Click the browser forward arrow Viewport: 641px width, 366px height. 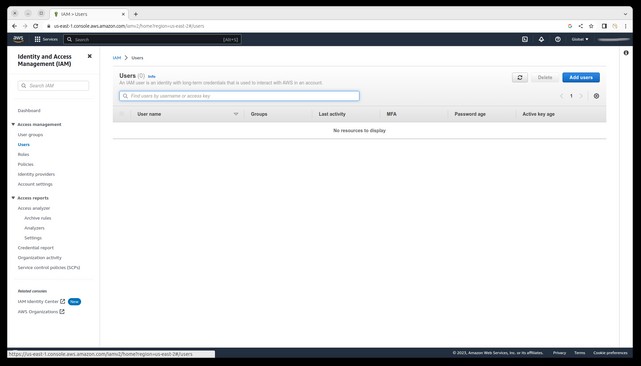[25, 26]
